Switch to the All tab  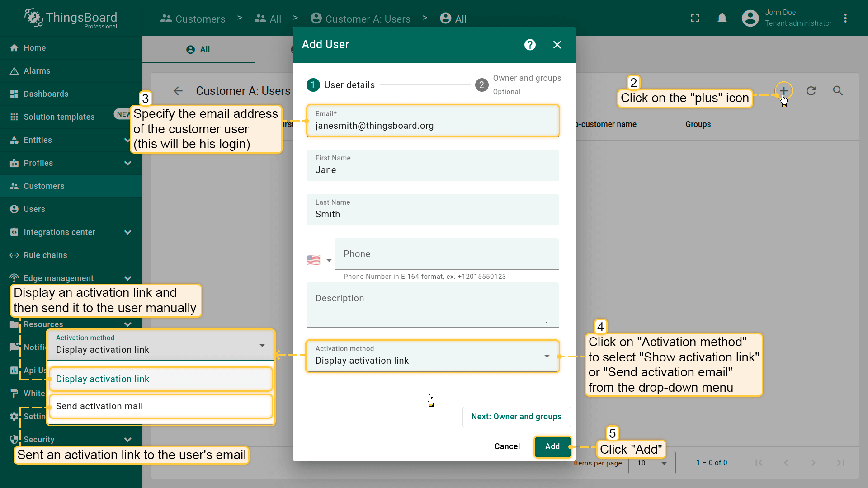pos(198,49)
